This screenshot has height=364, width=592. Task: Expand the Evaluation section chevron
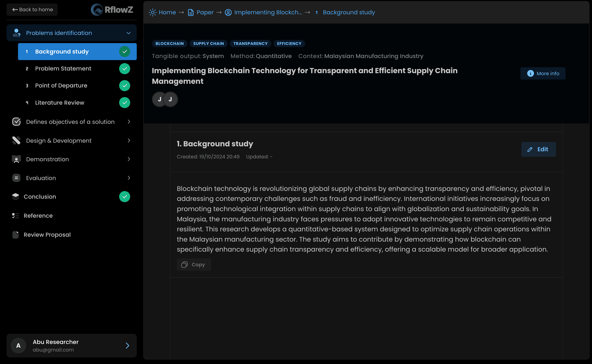coord(129,178)
